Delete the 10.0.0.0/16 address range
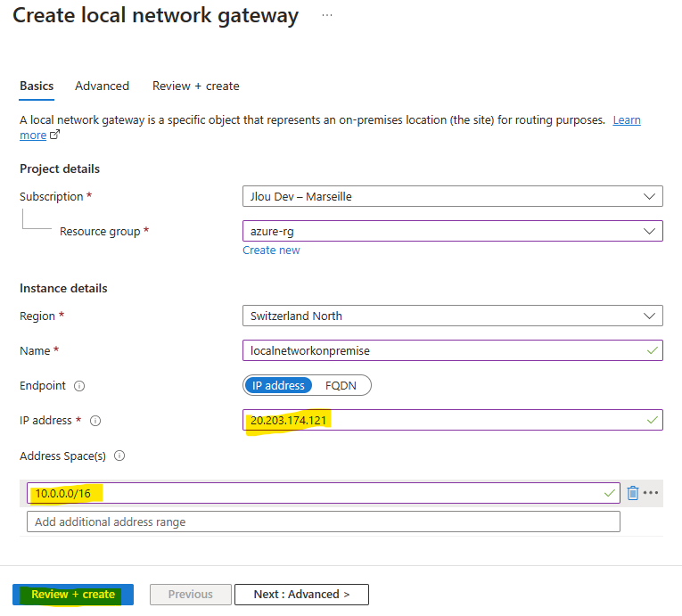Image resolution: width=682 pixels, height=616 pixels. tap(632, 493)
